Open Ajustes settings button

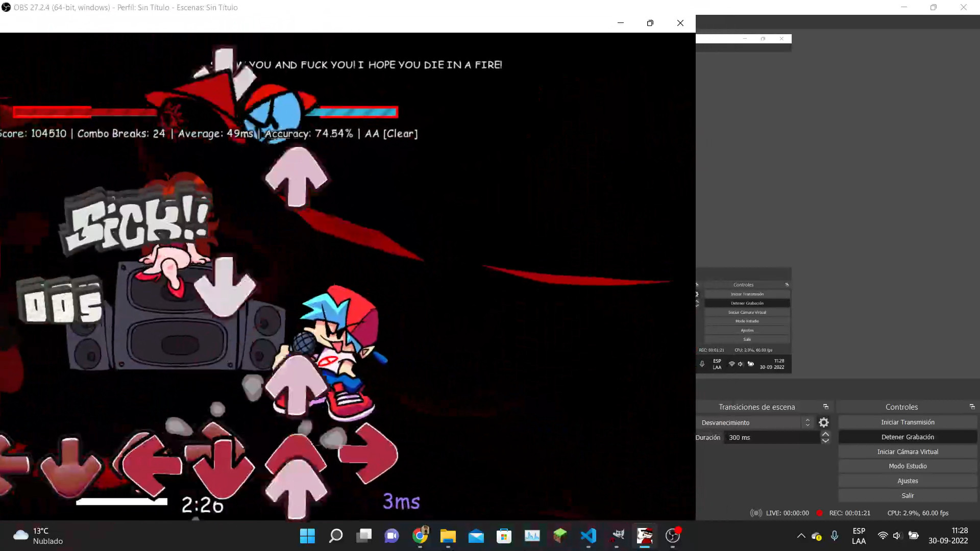(907, 481)
